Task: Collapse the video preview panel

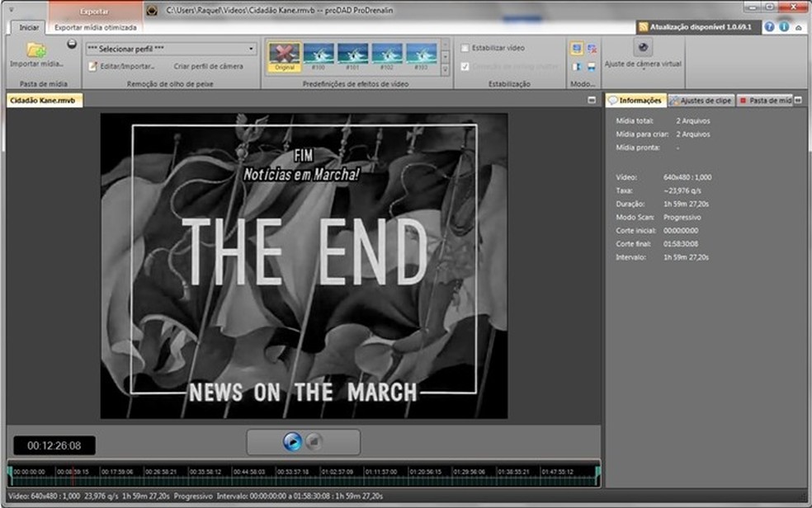Action: pos(592,100)
